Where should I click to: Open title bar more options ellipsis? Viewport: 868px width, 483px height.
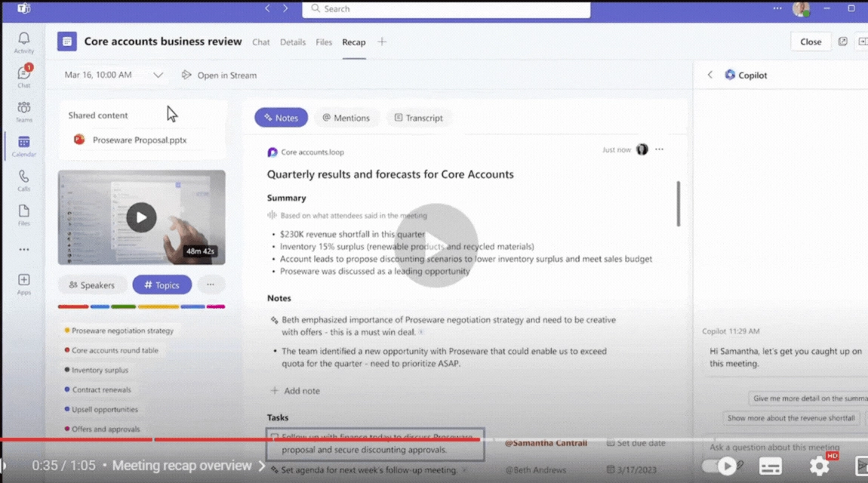click(777, 8)
